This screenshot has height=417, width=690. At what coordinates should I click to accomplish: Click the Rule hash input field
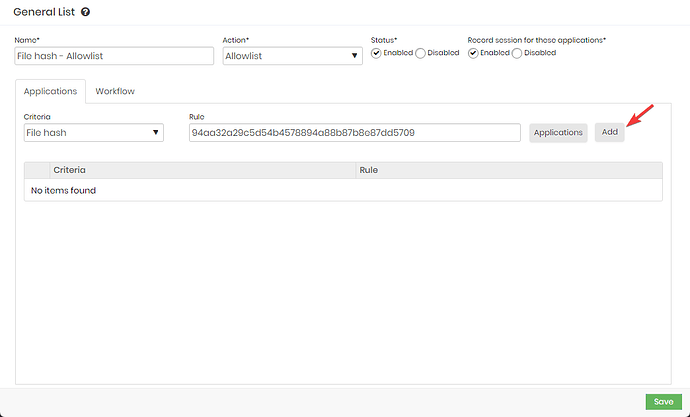click(355, 132)
